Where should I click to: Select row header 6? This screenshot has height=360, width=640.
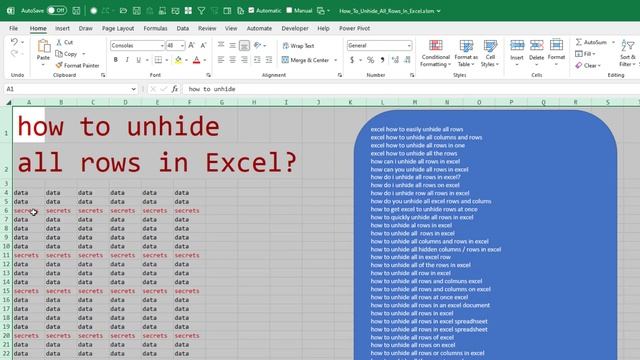pyautogui.click(x=6, y=211)
